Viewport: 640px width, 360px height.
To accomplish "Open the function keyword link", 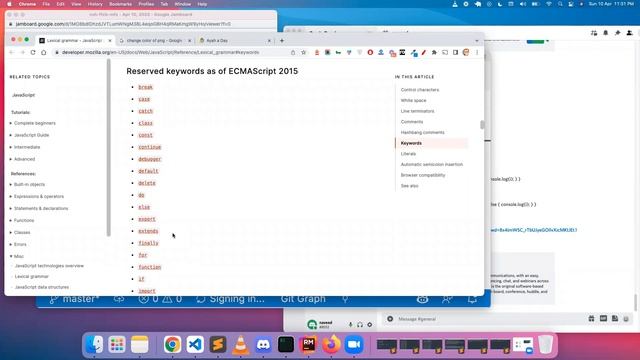I will coord(150,267).
